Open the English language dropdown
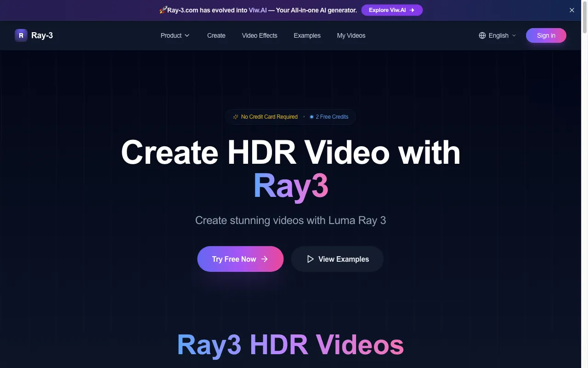This screenshot has height=368, width=588. click(x=498, y=35)
